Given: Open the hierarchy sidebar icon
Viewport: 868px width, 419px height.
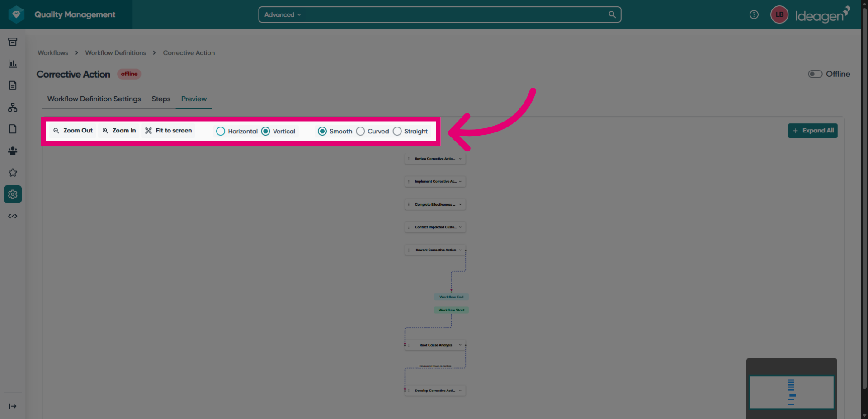Looking at the screenshot, I should [13, 107].
